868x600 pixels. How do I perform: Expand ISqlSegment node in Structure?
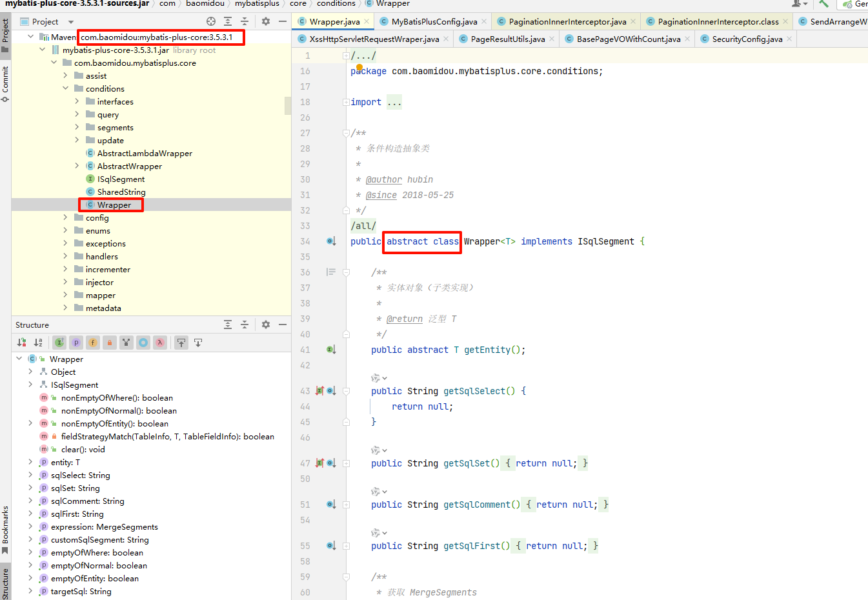coord(30,385)
